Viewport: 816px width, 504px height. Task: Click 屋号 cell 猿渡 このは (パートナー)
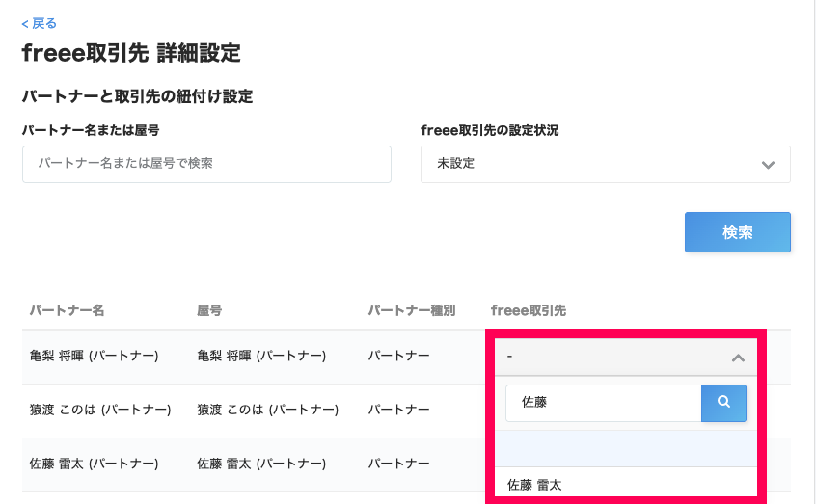pos(268,410)
